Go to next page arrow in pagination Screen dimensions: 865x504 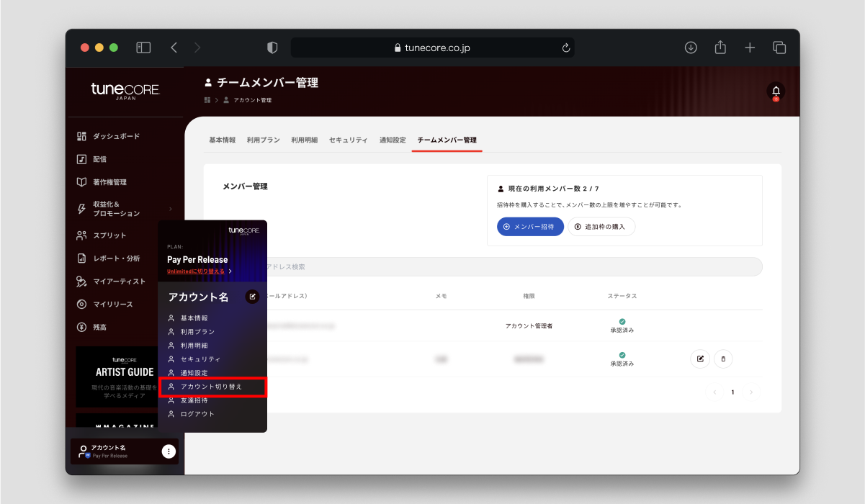[751, 392]
